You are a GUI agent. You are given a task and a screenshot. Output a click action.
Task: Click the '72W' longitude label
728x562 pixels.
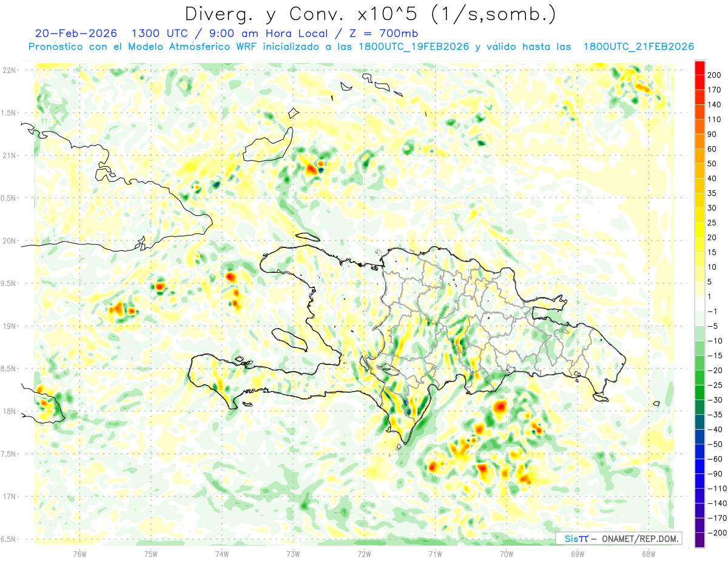tap(364, 553)
